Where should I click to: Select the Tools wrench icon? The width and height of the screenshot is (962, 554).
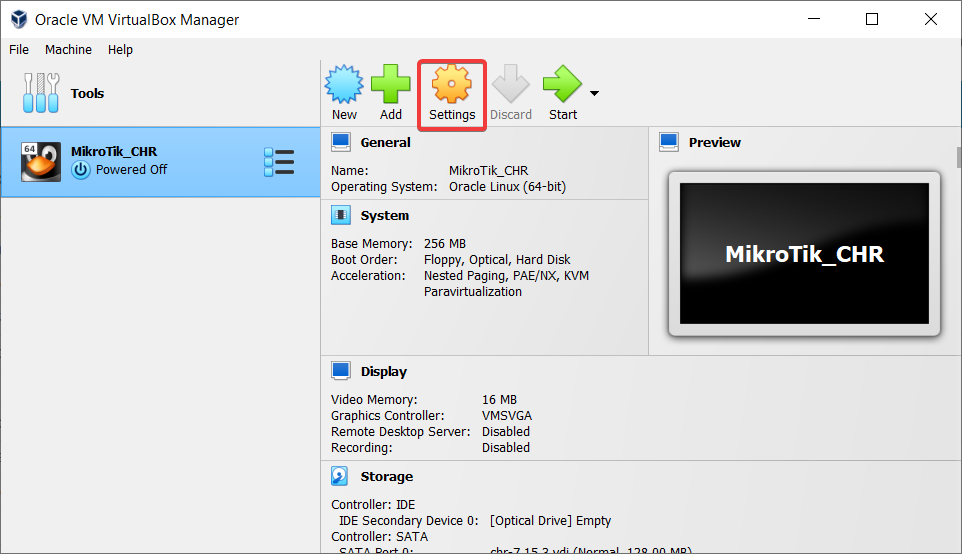click(x=41, y=93)
